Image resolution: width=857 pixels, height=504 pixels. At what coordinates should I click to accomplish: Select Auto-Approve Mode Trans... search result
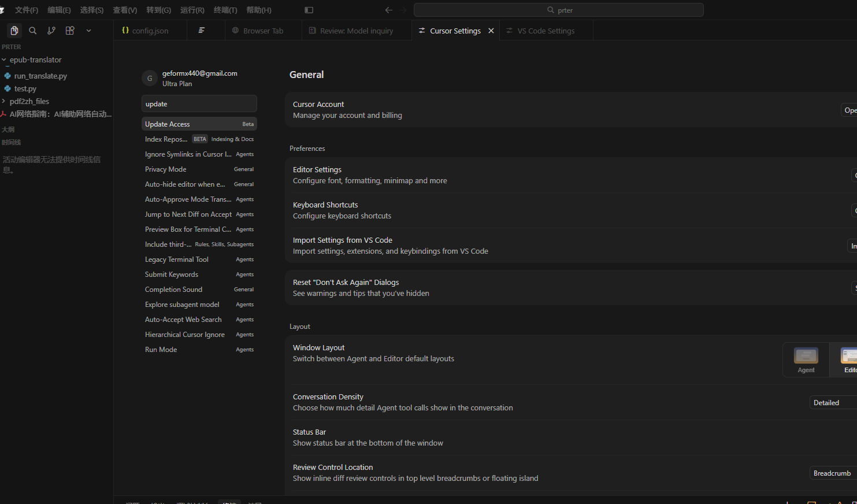[199, 199]
